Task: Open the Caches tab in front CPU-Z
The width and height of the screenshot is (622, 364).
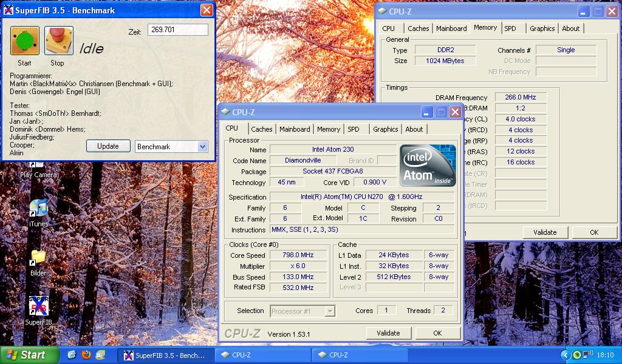Action: tap(261, 129)
